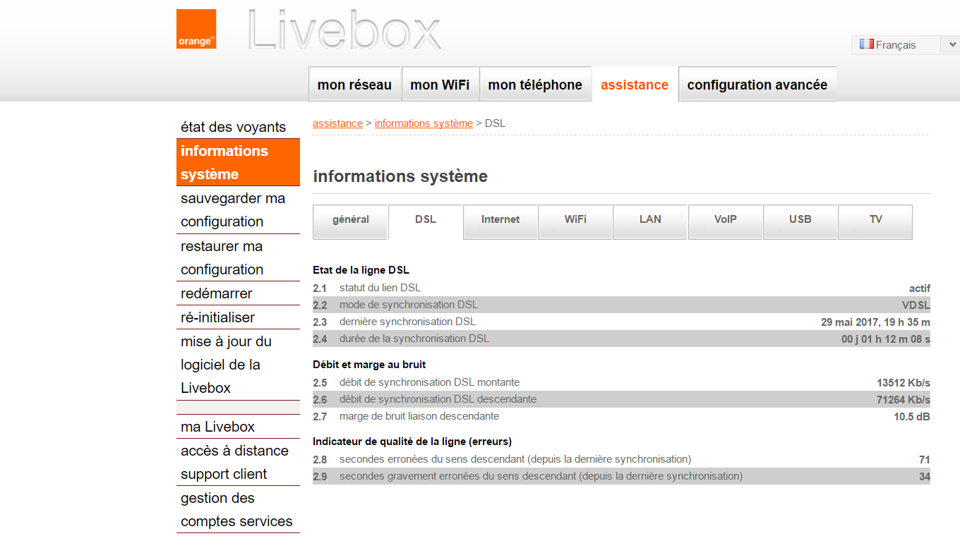Screen dimensions: 960x560
Task: Switch to the VoIP tab
Action: pyautogui.click(x=726, y=221)
